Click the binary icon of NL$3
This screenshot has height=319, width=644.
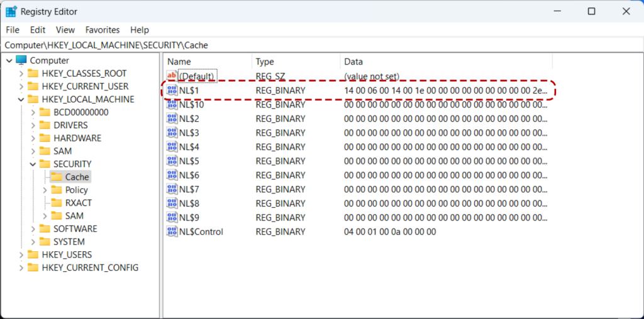coord(172,133)
